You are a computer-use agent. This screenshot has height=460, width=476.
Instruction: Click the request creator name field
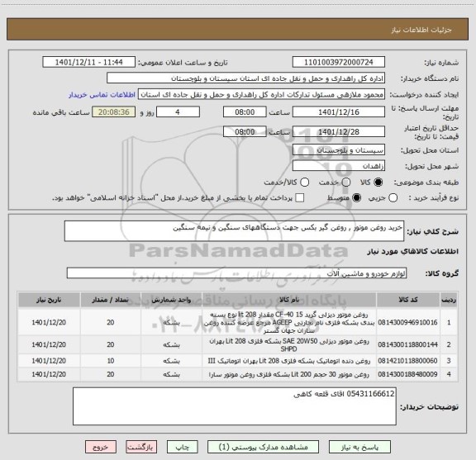pos(261,94)
